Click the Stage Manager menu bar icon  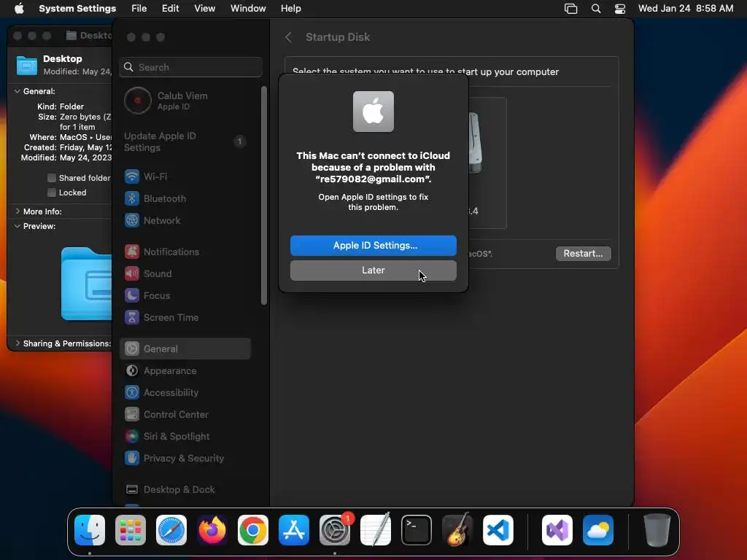click(x=570, y=9)
